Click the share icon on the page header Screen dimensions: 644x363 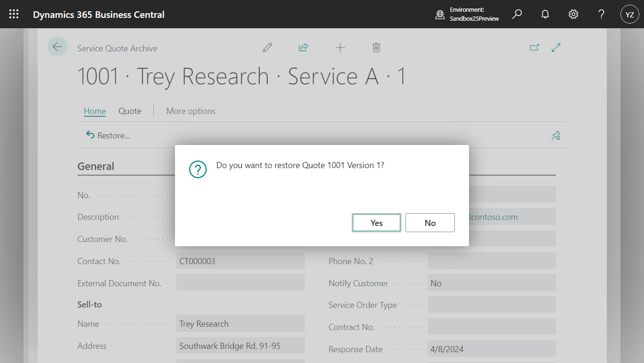(x=303, y=47)
